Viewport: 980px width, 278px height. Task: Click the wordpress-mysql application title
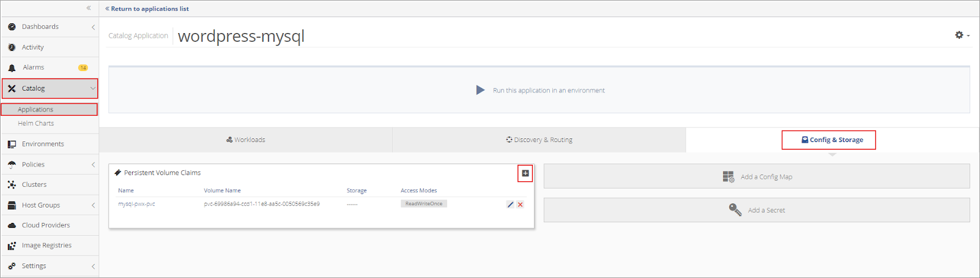[241, 36]
